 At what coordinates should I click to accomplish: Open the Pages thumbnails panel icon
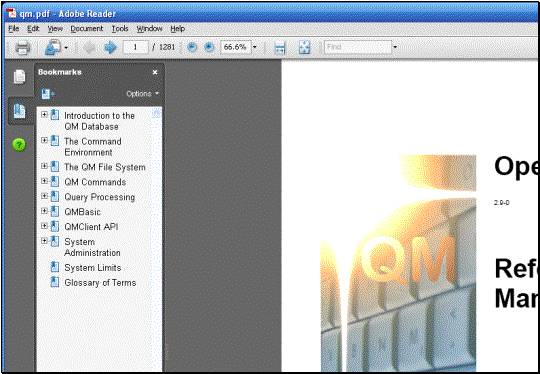tap(19, 77)
